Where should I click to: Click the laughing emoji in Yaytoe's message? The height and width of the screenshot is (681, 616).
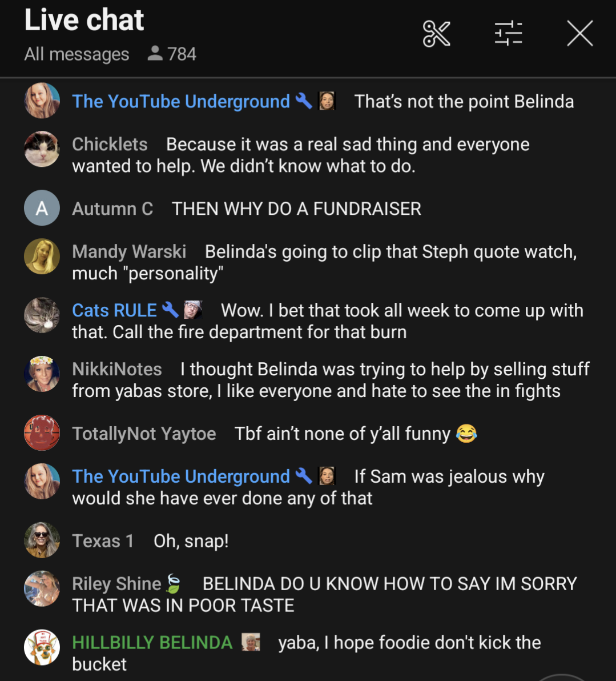coord(466,434)
